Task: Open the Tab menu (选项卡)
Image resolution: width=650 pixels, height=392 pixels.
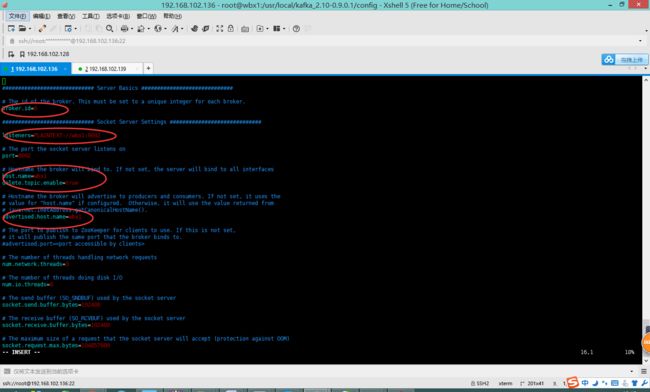Action: (118, 16)
